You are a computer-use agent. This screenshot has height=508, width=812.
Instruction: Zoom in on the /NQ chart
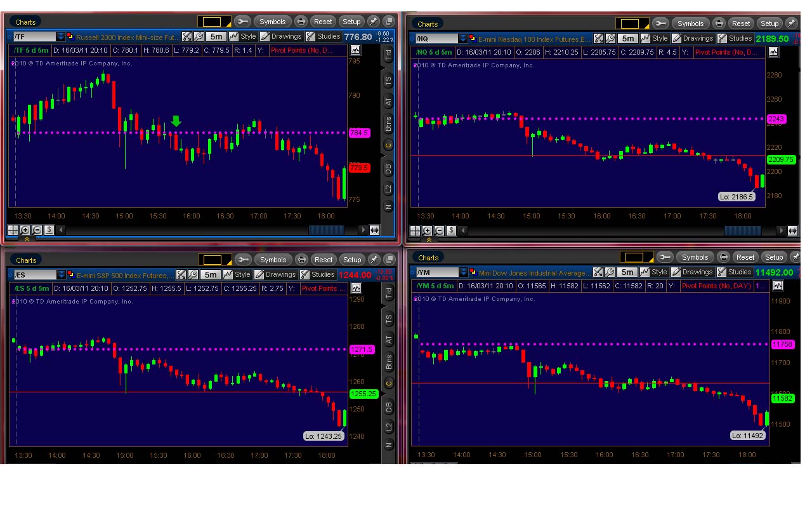pyautogui.click(x=428, y=231)
